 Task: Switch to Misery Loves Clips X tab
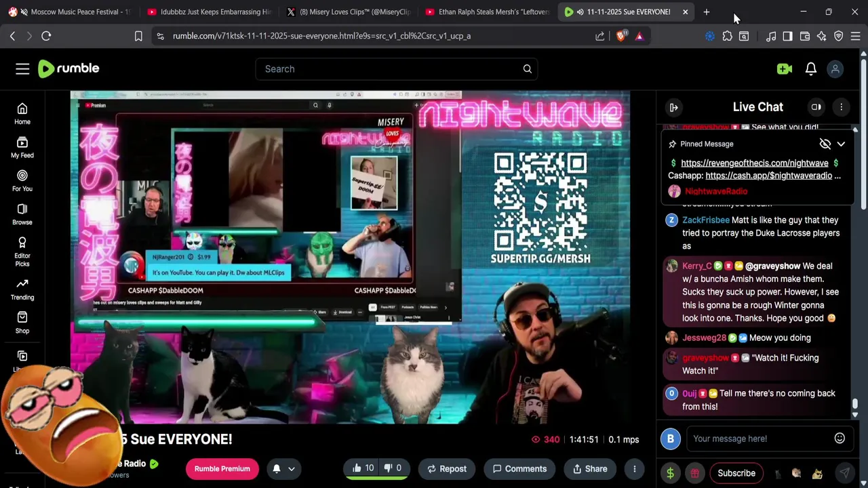[349, 12]
